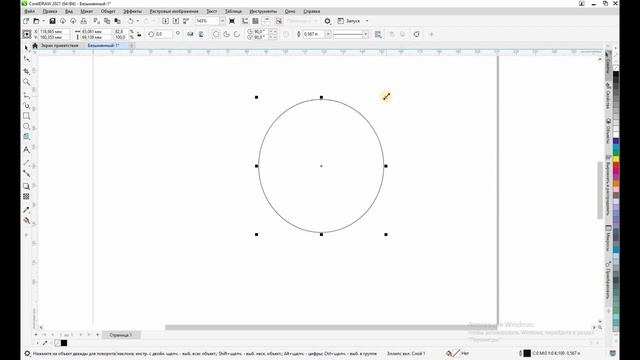Click the Import icon
This screenshot has width=640, height=360.
pyautogui.click(x=165, y=21)
